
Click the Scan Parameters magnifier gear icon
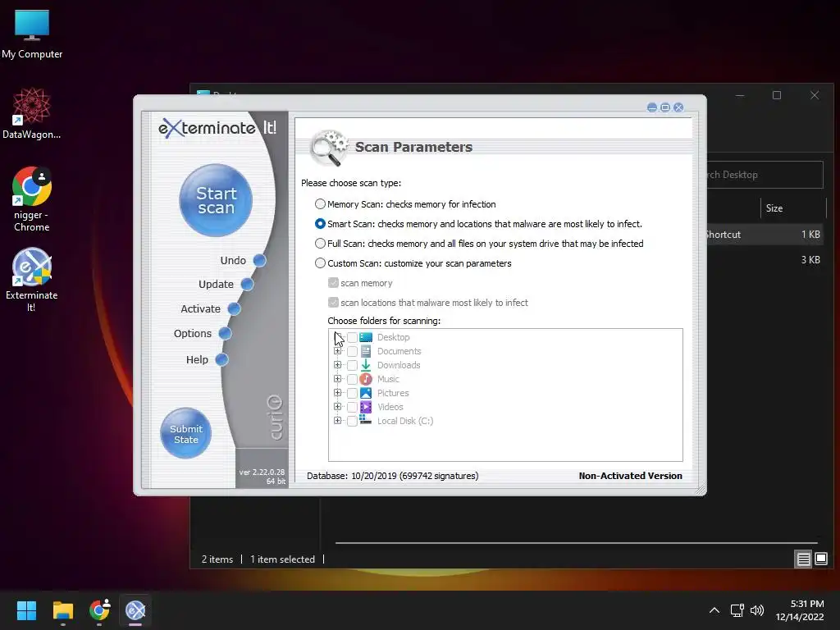pyautogui.click(x=328, y=148)
